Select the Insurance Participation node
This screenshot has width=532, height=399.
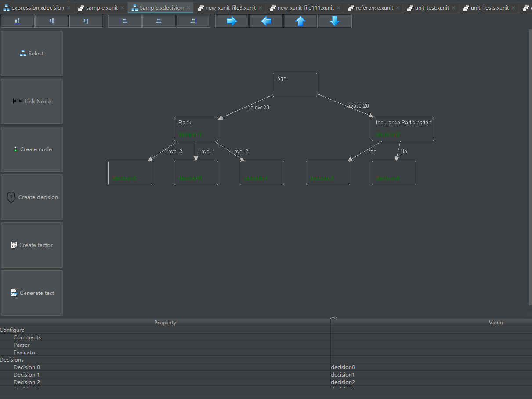point(403,129)
